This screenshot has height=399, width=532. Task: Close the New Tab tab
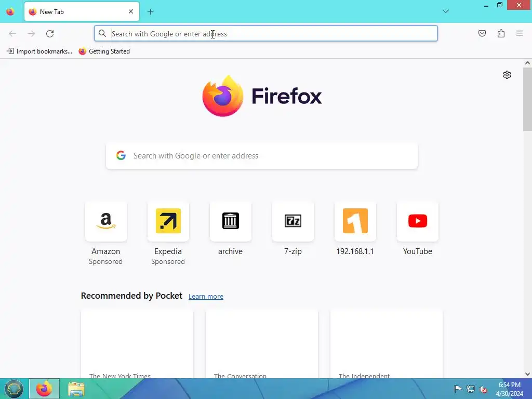(x=131, y=11)
